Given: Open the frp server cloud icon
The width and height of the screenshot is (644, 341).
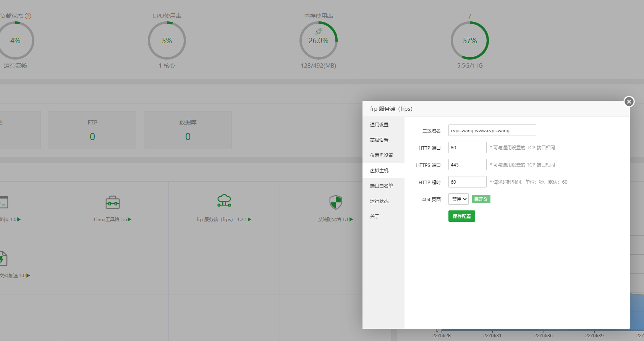Looking at the screenshot, I should 224,200.
